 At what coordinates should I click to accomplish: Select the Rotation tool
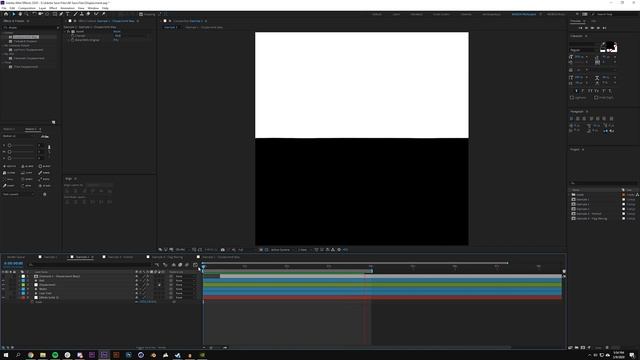tap(34, 14)
